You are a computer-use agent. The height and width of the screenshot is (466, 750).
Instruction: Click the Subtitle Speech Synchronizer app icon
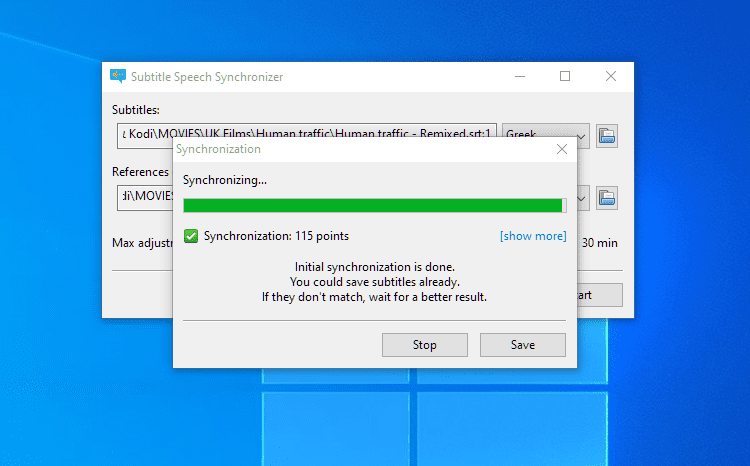coord(118,76)
